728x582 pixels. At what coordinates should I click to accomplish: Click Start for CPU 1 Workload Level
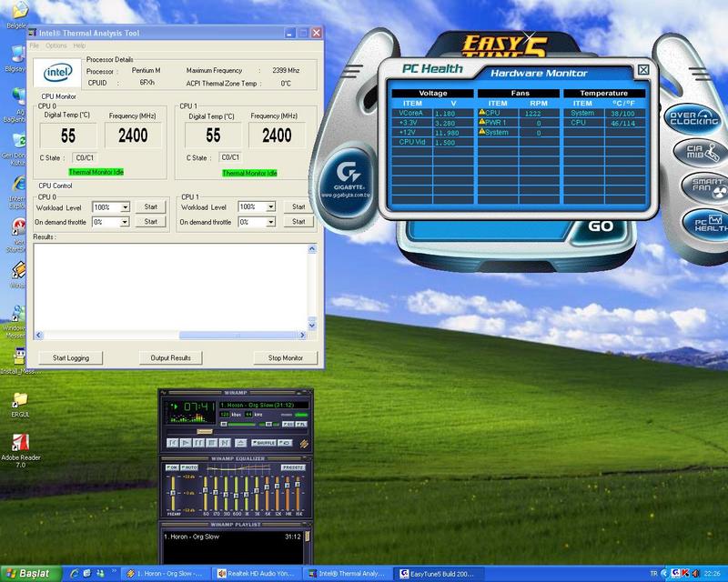[298, 206]
